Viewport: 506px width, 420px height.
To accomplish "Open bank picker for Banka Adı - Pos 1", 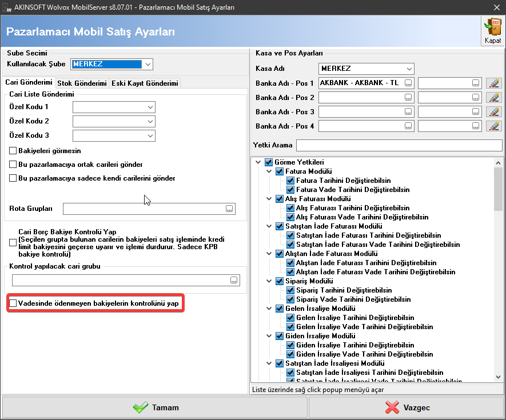I will click(x=408, y=83).
